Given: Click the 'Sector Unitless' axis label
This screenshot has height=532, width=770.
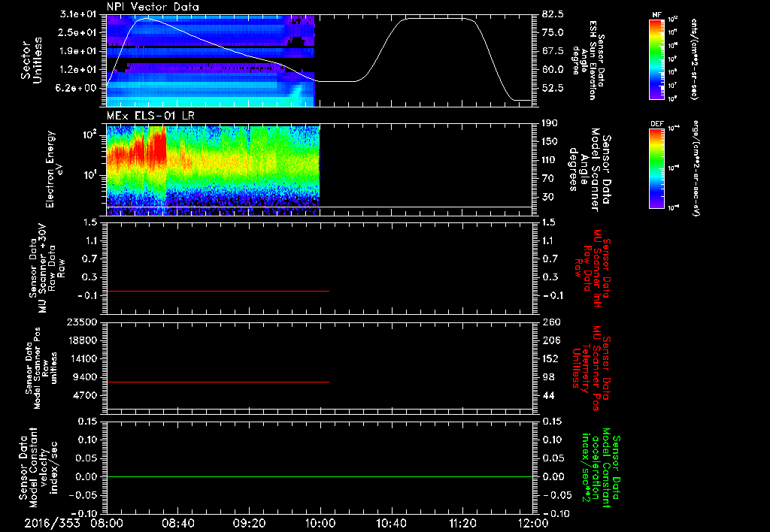Looking at the screenshot, I should click(x=32, y=60).
